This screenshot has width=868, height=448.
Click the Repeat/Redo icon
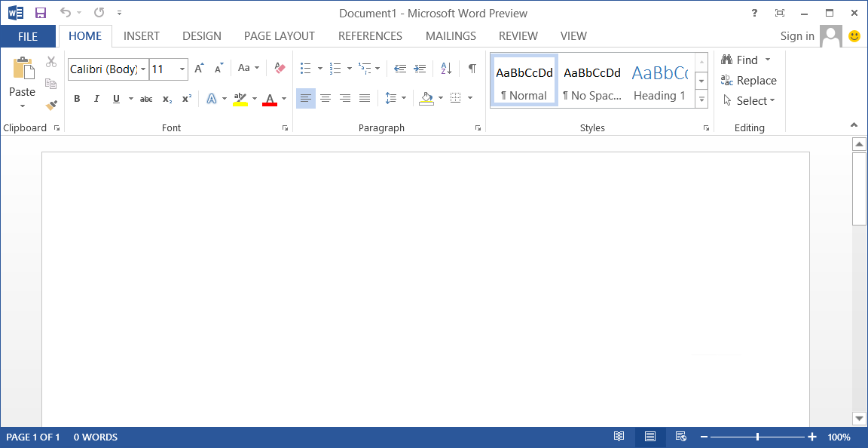pos(99,12)
